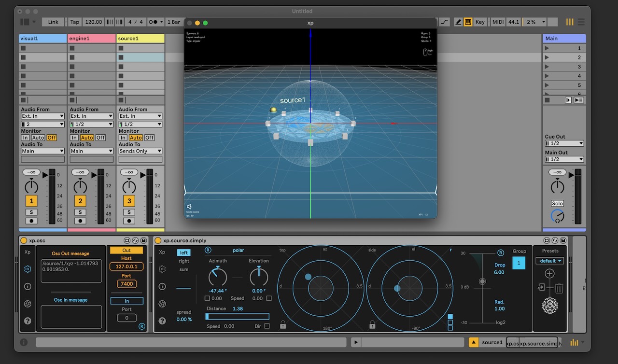Viewport: 618px width, 364px height.
Task: Open visual1 Audio To Main dropdown
Action: pyautogui.click(x=42, y=151)
